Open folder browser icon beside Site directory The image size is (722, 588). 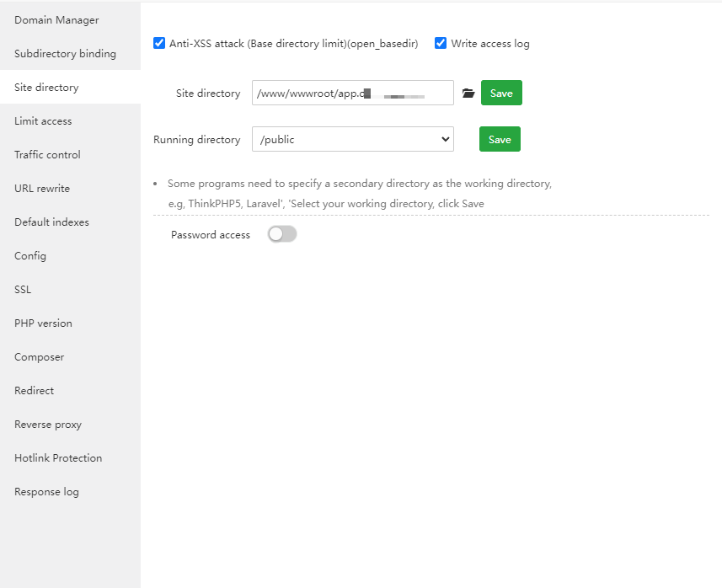(x=468, y=93)
